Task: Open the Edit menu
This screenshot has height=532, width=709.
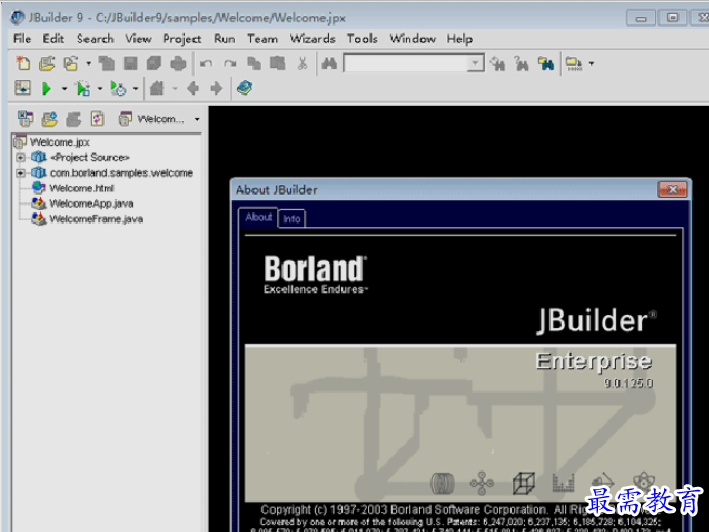Action: (53, 39)
